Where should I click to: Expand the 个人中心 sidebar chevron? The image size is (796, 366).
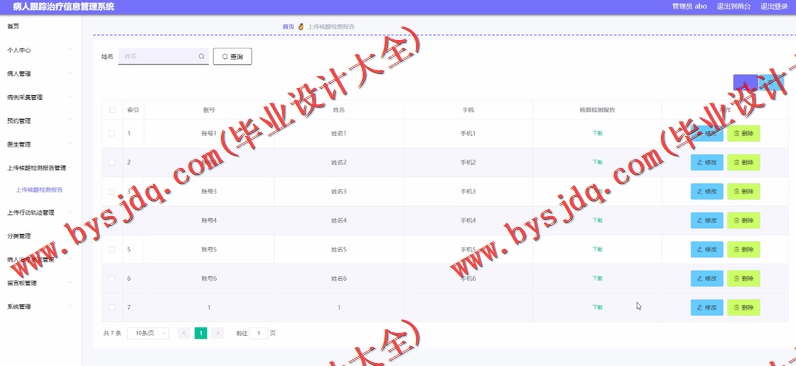pos(71,50)
